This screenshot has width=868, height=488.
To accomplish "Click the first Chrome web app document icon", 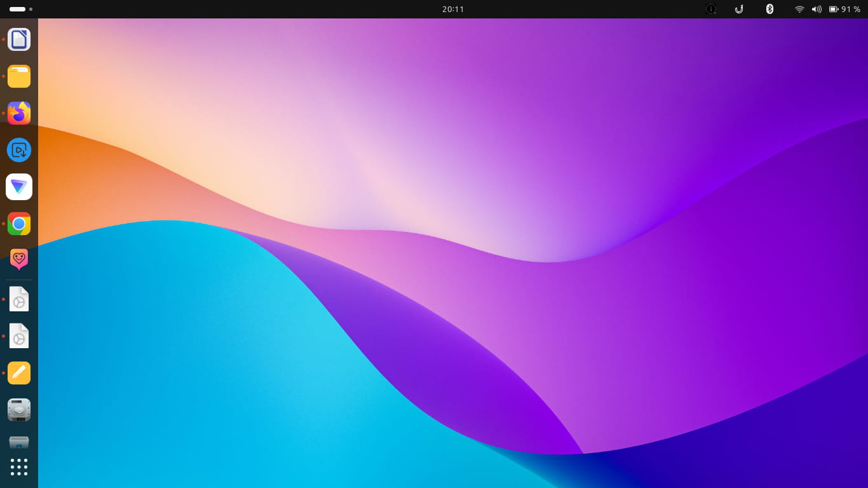I will pos(19,299).
